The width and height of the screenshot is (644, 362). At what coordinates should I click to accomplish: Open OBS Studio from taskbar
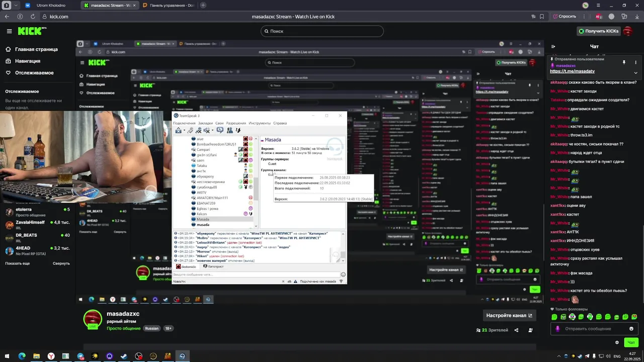138,356
